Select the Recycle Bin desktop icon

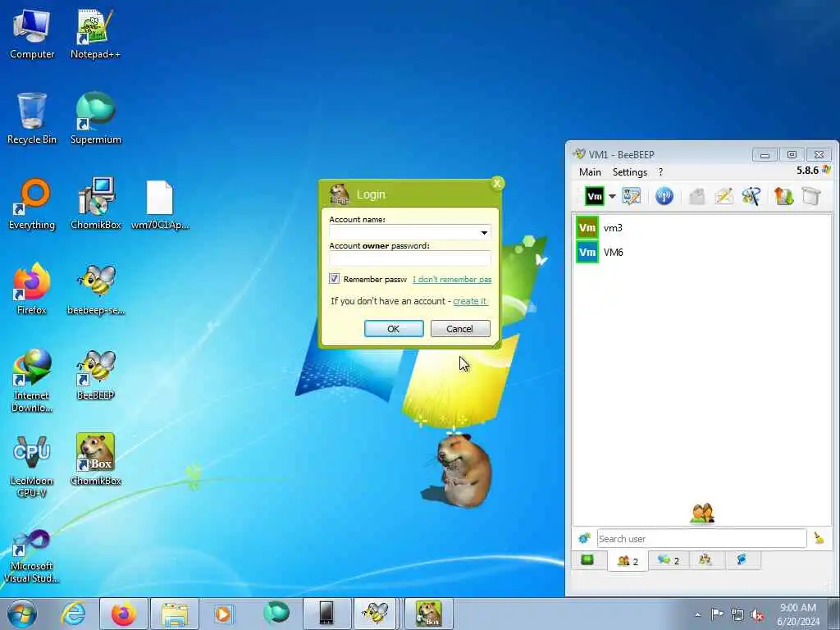[32, 119]
